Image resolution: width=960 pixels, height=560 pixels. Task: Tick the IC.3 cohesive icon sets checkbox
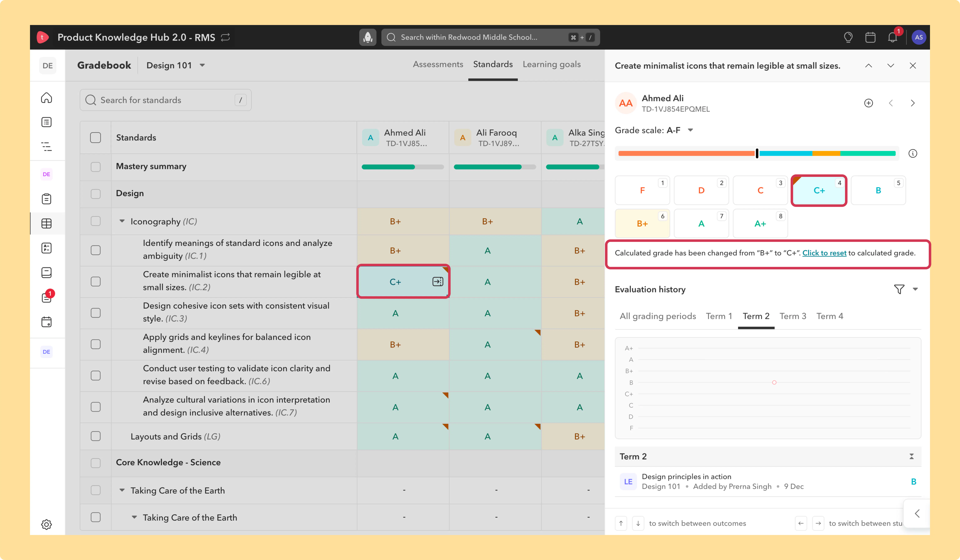pyautogui.click(x=96, y=313)
